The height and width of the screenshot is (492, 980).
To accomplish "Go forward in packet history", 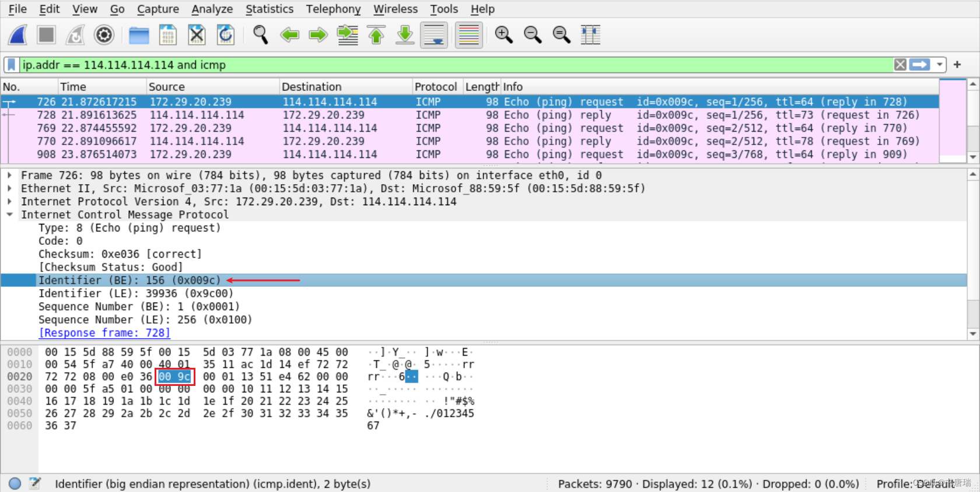I will (318, 35).
